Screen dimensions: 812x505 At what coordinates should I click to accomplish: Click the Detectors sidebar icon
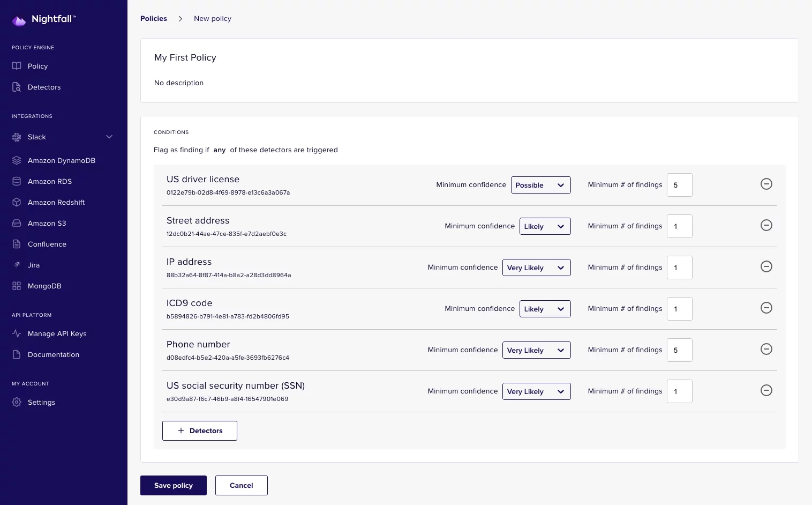pos(17,87)
